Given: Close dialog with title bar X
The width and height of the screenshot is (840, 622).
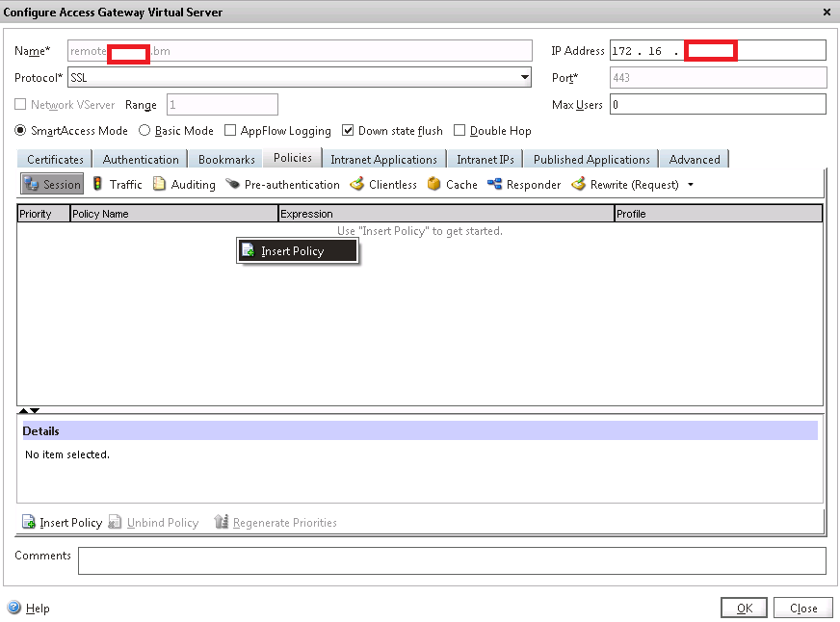Looking at the screenshot, I should [827, 12].
